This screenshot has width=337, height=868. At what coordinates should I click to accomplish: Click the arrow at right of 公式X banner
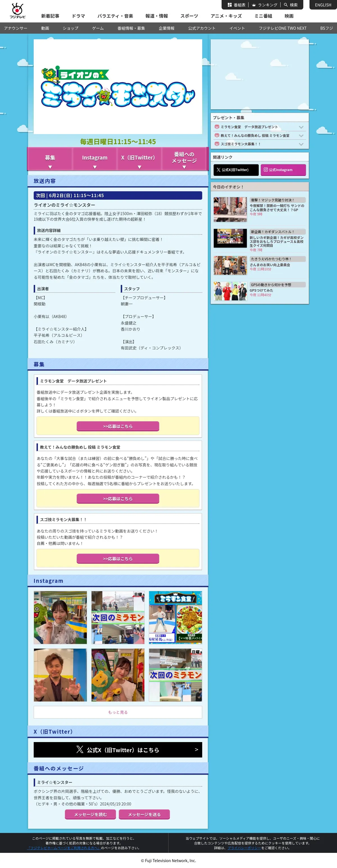[196, 749]
